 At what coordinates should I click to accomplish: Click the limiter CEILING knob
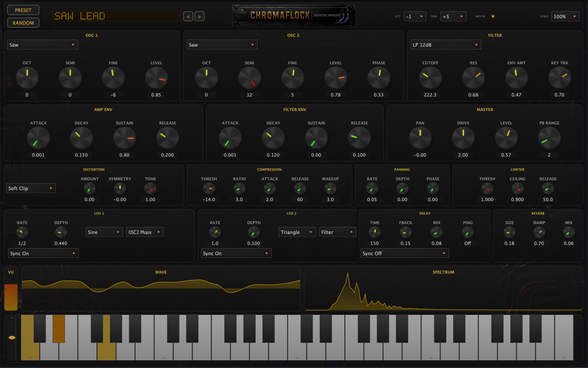[x=518, y=189]
